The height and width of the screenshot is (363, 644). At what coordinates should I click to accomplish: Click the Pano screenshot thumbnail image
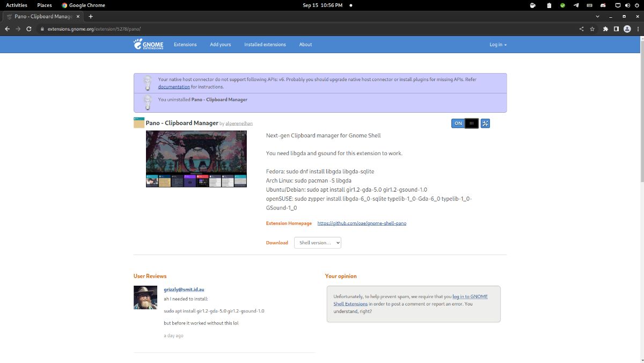(x=196, y=158)
